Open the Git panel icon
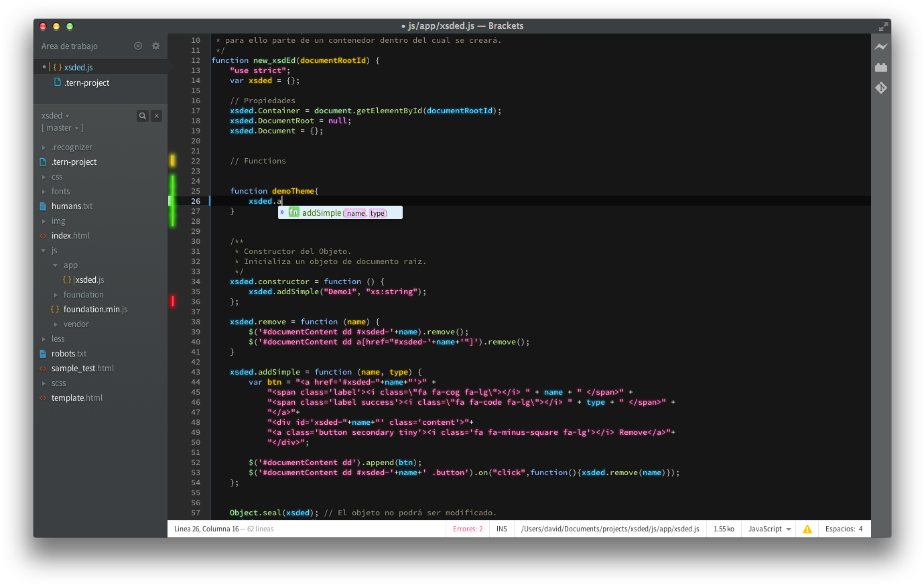924x585 pixels. [x=881, y=88]
